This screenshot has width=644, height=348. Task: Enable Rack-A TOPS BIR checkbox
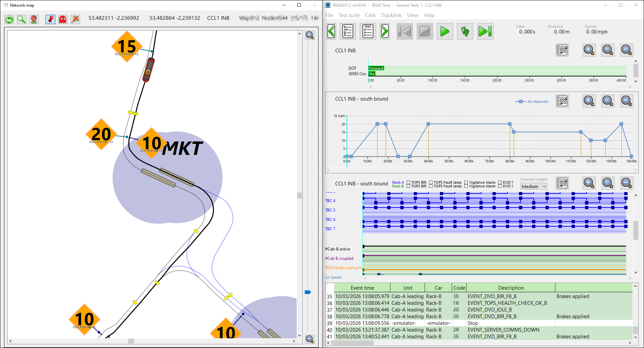408,182
